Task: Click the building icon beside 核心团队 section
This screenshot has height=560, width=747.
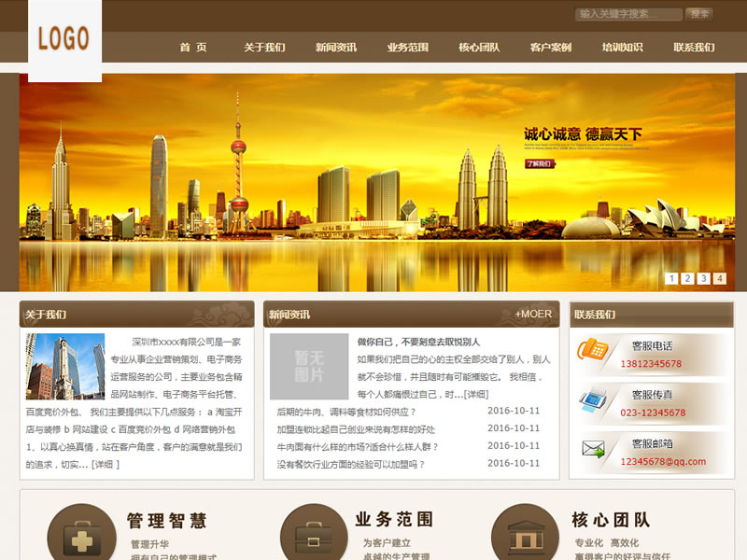Action: click(x=525, y=533)
